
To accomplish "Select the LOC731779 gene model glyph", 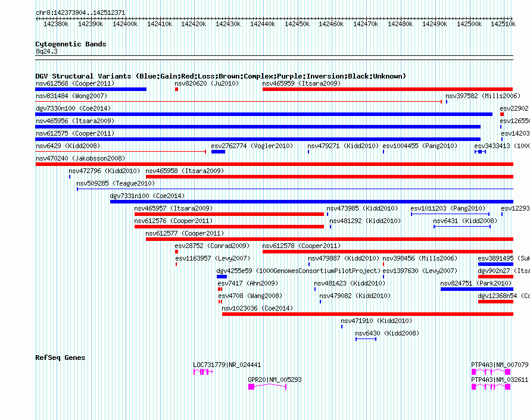I will pos(203,372).
